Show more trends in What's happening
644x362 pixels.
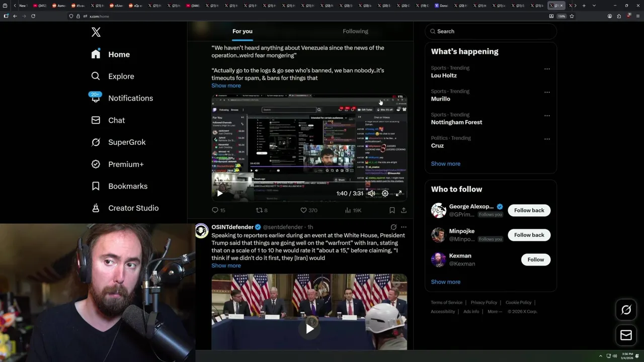click(445, 164)
